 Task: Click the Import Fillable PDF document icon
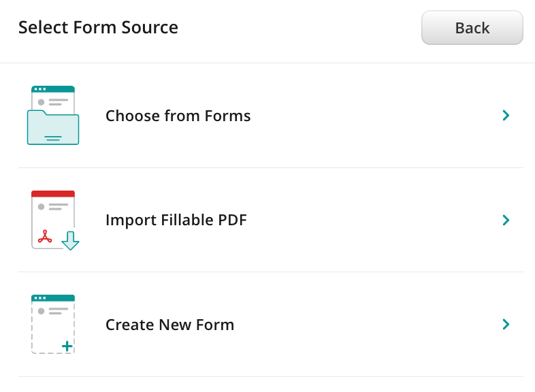pos(53,220)
